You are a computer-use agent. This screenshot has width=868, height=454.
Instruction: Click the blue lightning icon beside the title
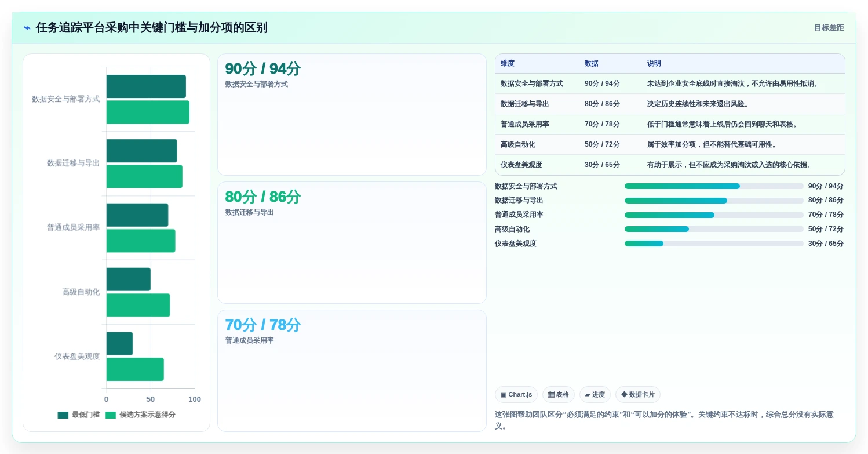tap(27, 28)
